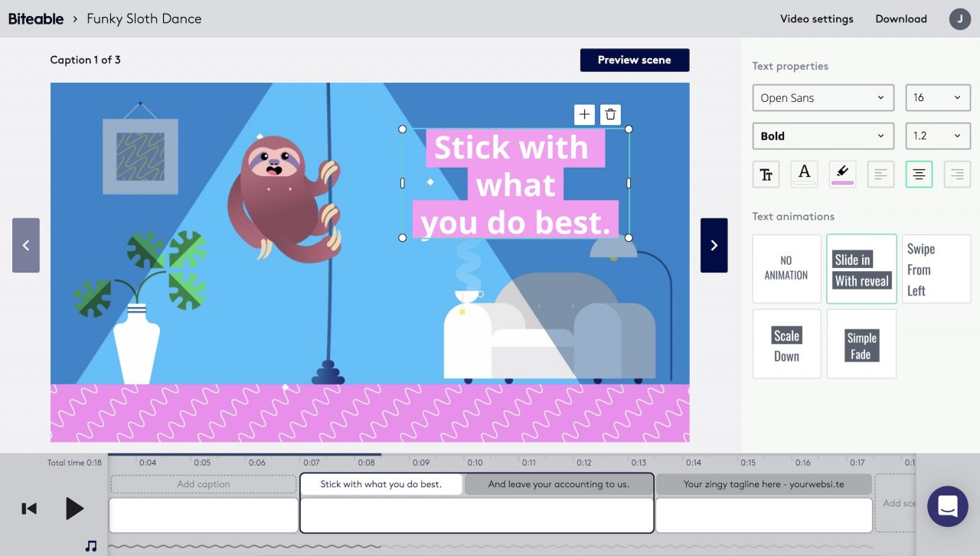
Task: Open the Open Sans font dropdown
Action: (x=823, y=97)
